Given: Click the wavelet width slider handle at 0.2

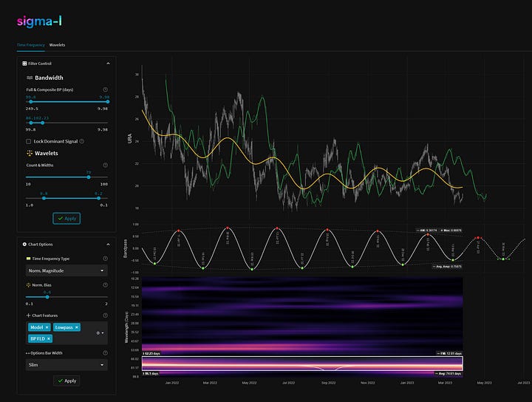Looking at the screenshot, I should [x=98, y=198].
